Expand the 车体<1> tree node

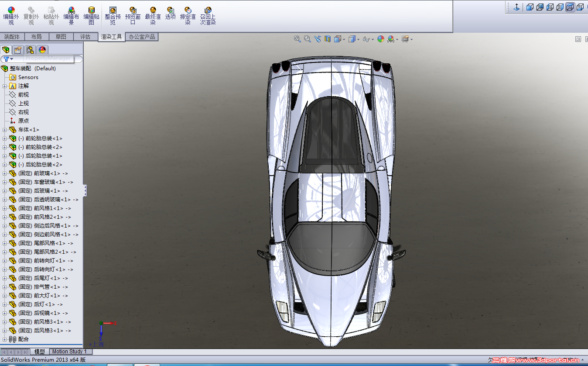click(x=5, y=130)
